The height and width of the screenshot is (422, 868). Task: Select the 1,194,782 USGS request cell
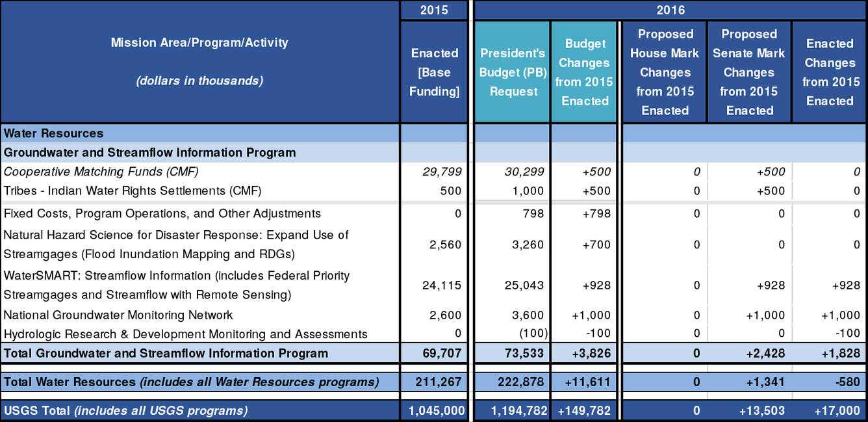513,410
